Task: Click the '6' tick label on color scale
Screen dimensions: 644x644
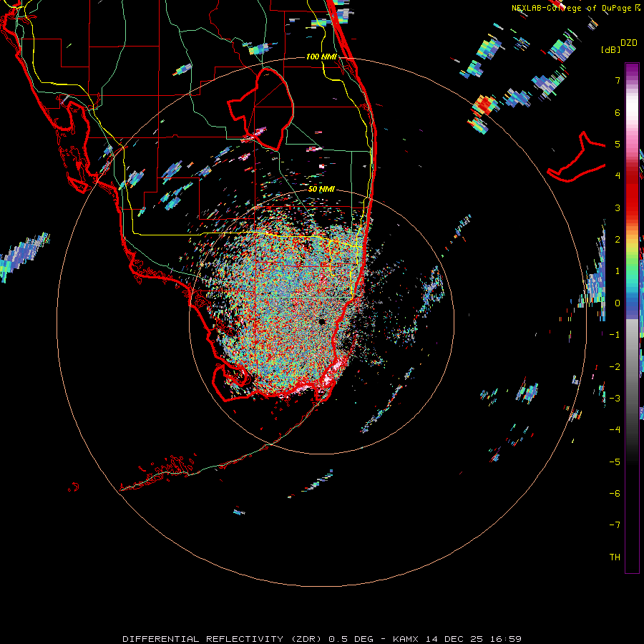Action: 618,112
